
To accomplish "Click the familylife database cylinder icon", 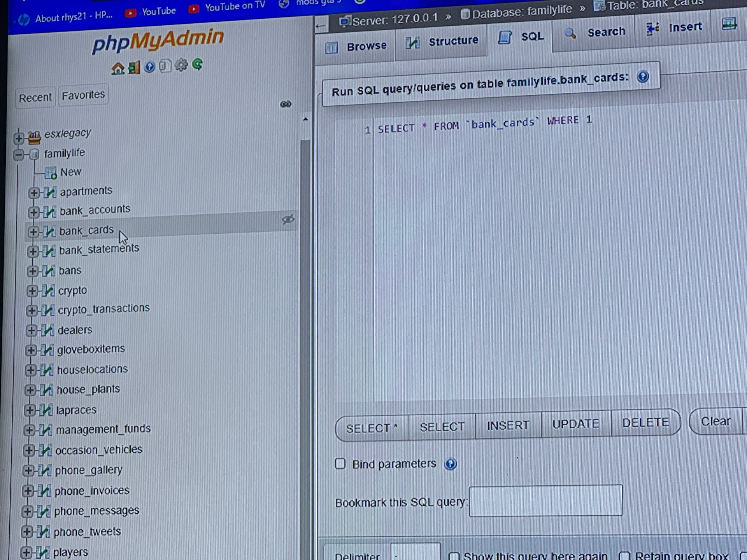I will (x=34, y=154).
